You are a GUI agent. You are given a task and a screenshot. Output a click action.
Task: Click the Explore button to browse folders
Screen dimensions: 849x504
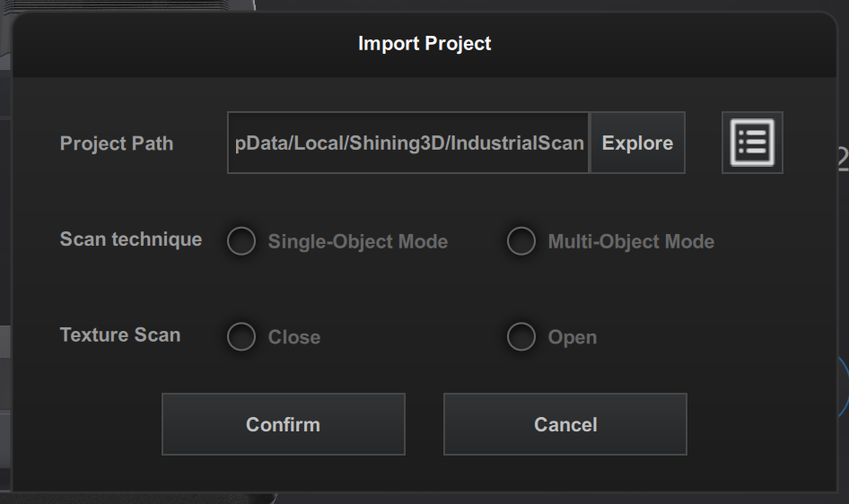pos(637,143)
